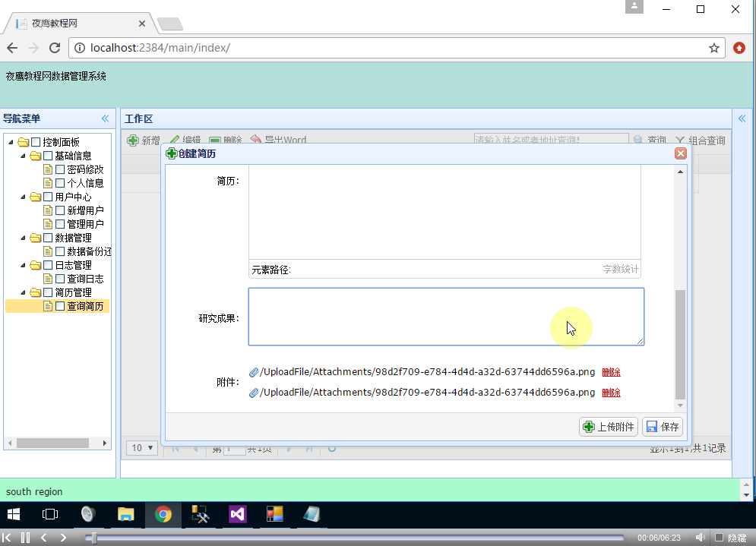Check the 密码修改 checkbox in tree
The height and width of the screenshot is (546, 756).
[60, 169]
